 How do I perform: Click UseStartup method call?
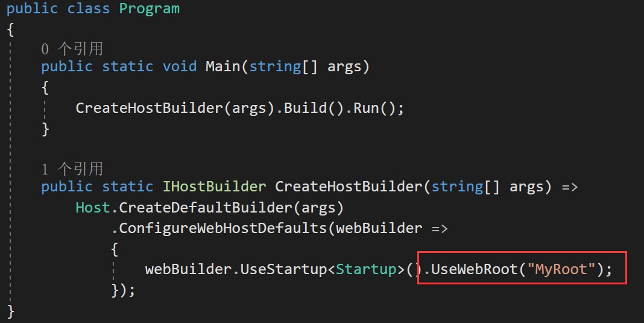(283, 269)
